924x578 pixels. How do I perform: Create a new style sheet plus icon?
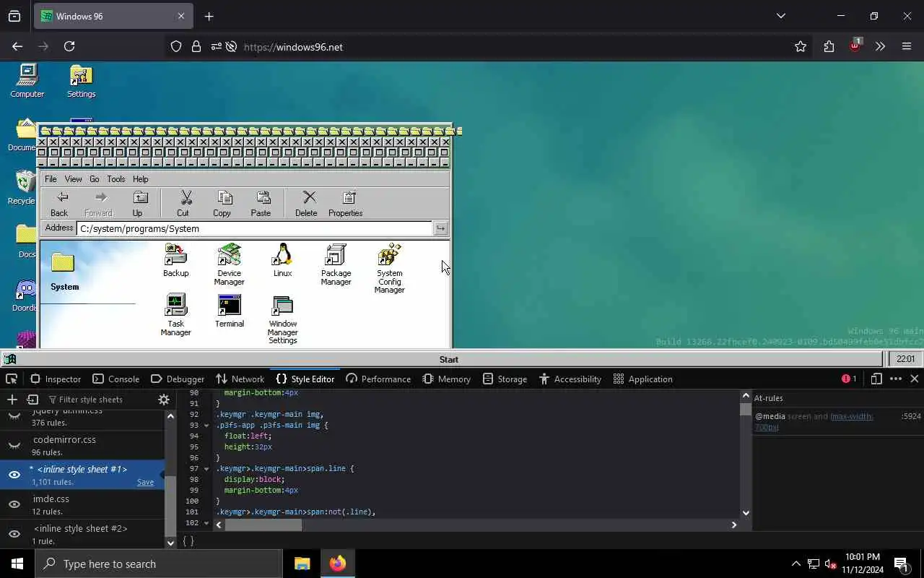click(12, 400)
